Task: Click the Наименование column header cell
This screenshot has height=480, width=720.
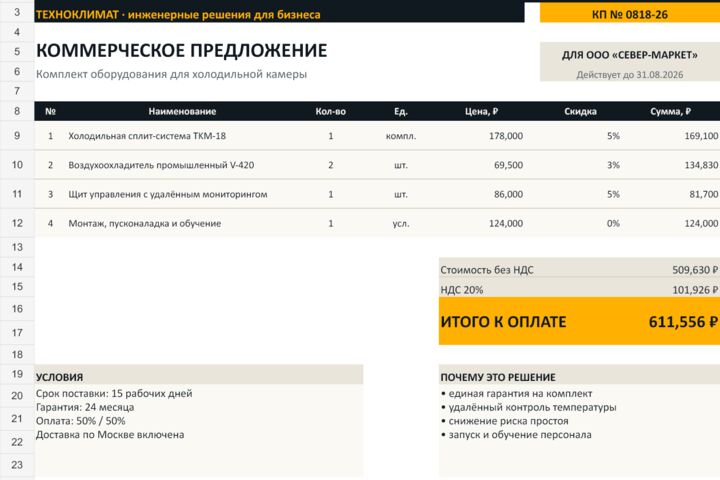Action: [182, 111]
